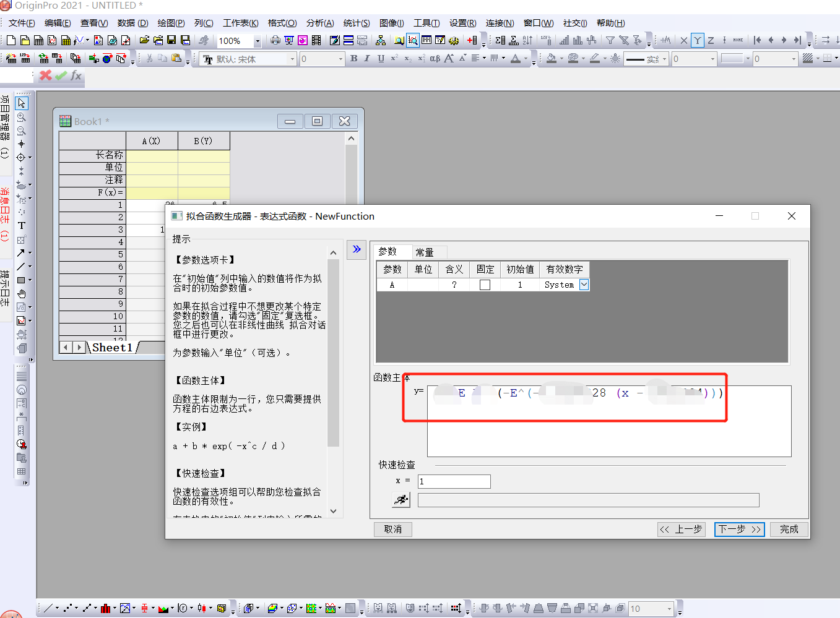Open the fill pattern swatch picker
This screenshot has width=840, height=618.
click(809, 58)
